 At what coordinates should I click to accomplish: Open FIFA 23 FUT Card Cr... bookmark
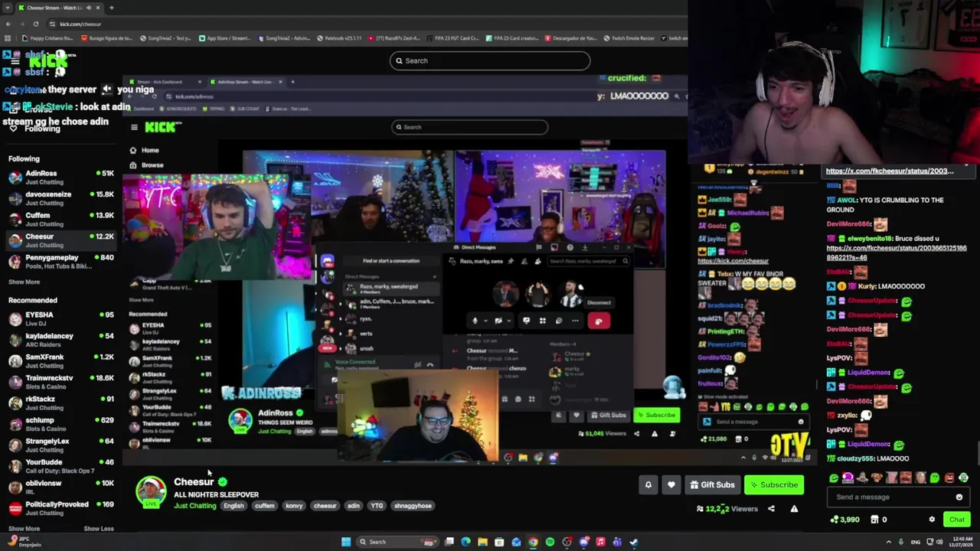point(451,38)
